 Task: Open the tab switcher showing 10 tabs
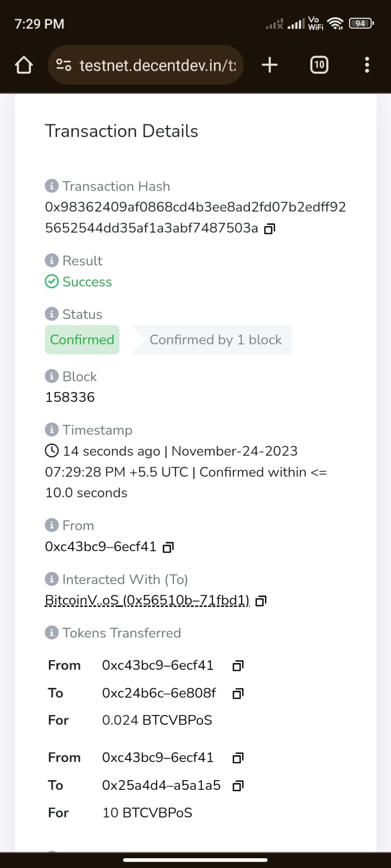pyautogui.click(x=319, y=65)
